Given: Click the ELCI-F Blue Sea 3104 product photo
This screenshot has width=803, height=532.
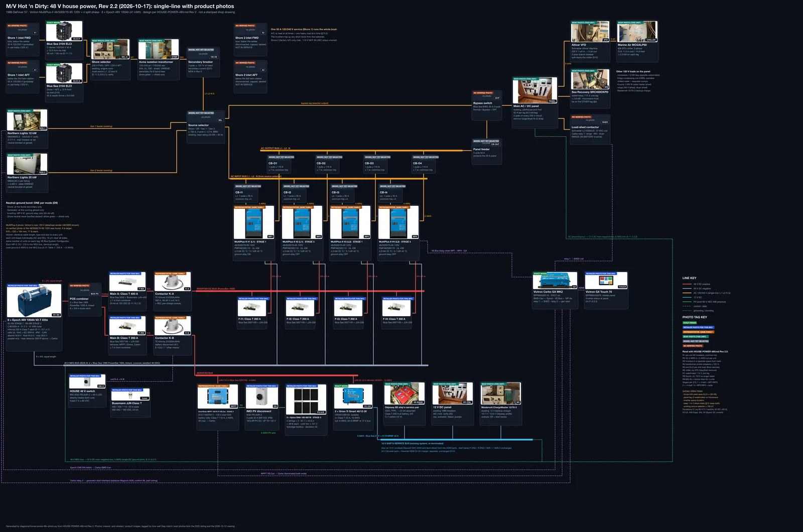Looking at the screenshot, I should tap(64, 31).
